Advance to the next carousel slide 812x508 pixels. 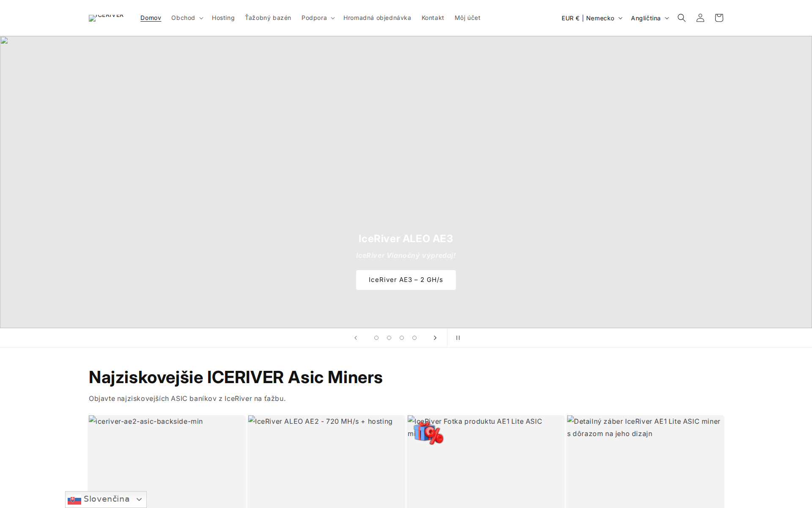click(435, 337)
